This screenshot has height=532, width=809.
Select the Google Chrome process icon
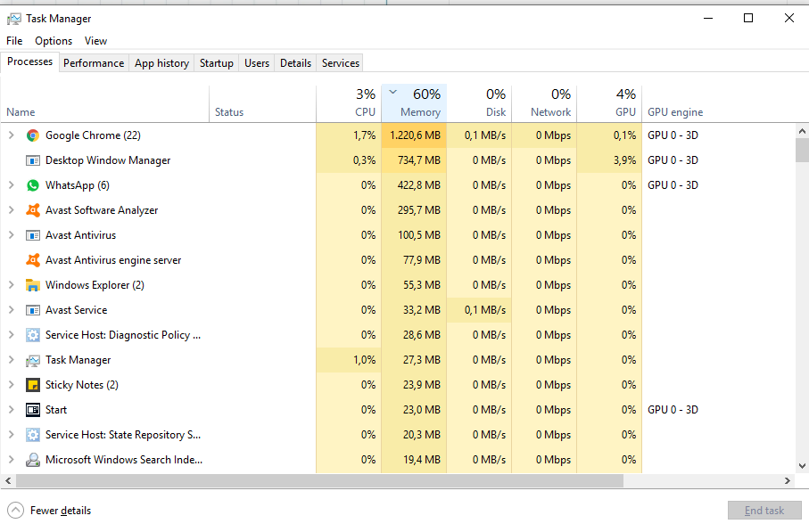click(32, 135)
